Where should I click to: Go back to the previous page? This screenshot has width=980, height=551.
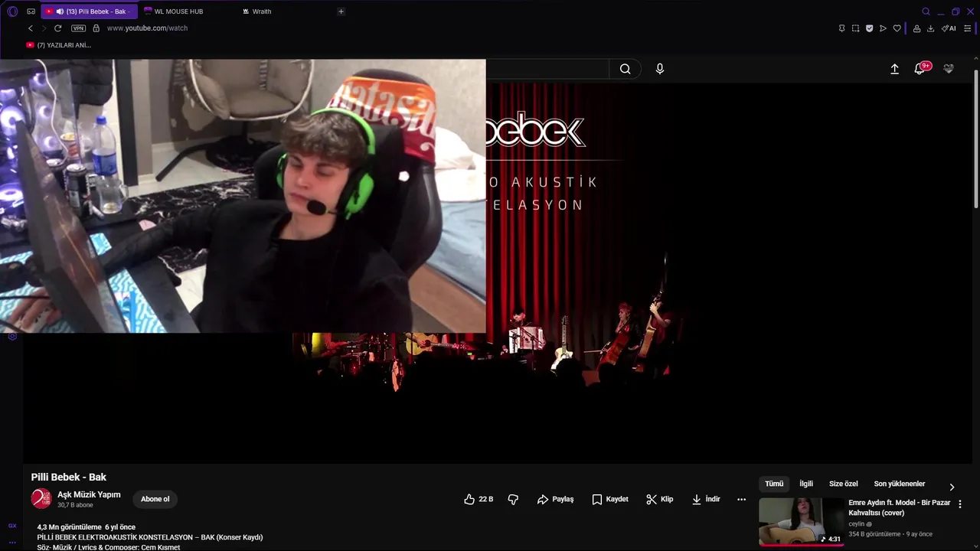tap(31, 28)
